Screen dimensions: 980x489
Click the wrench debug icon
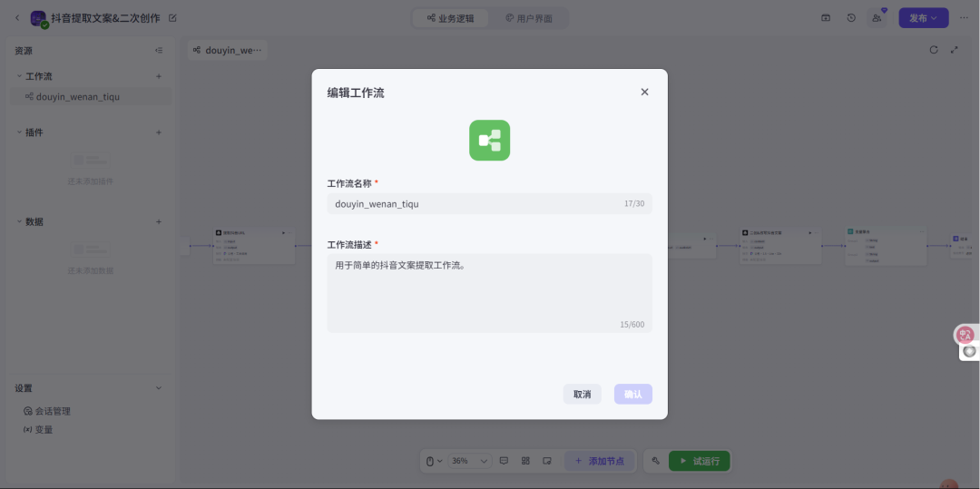click(x=656, y=461)
